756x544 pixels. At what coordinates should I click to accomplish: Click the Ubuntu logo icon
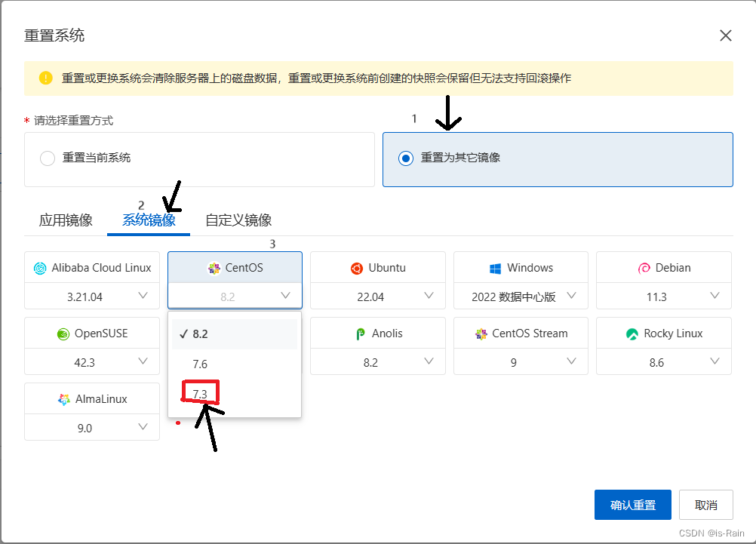[x=357, y=268]
